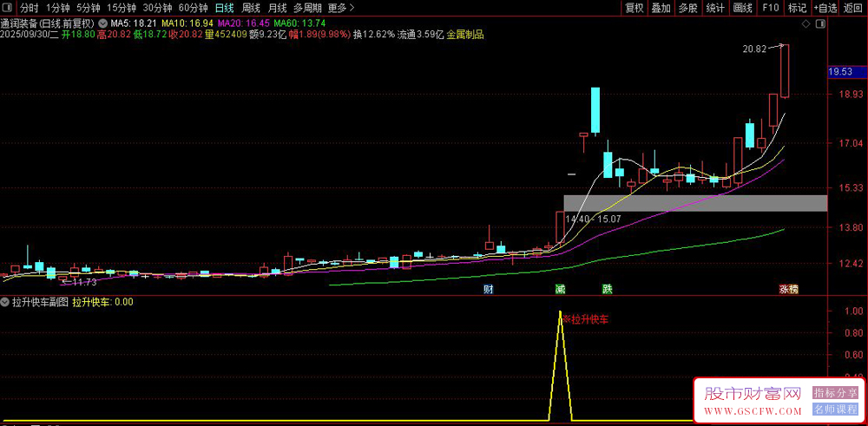Select the 30分钟 period tab

(x=157, y=8)
